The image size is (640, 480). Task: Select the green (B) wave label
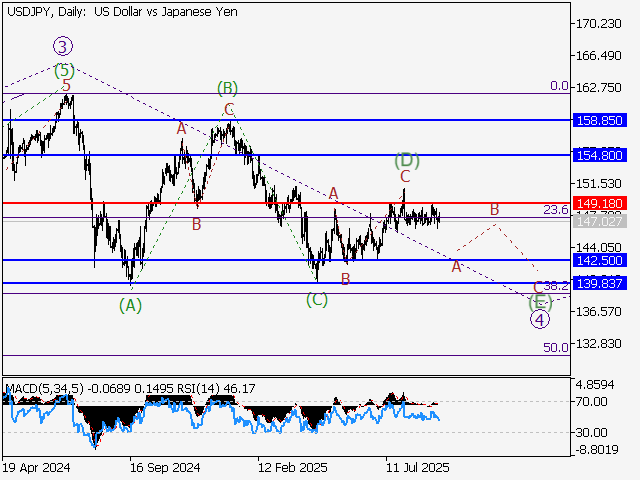tap(227, 88)
